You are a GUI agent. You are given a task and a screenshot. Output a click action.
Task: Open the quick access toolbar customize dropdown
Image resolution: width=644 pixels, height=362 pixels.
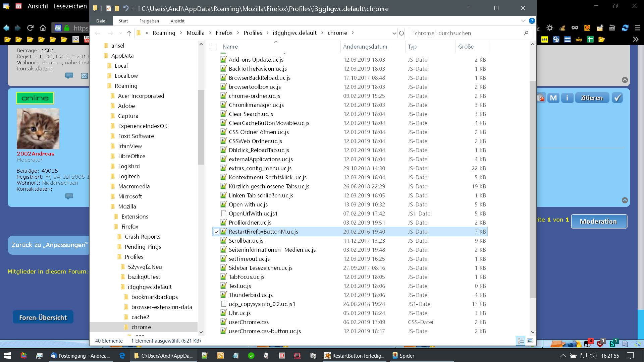pos(133,9)
